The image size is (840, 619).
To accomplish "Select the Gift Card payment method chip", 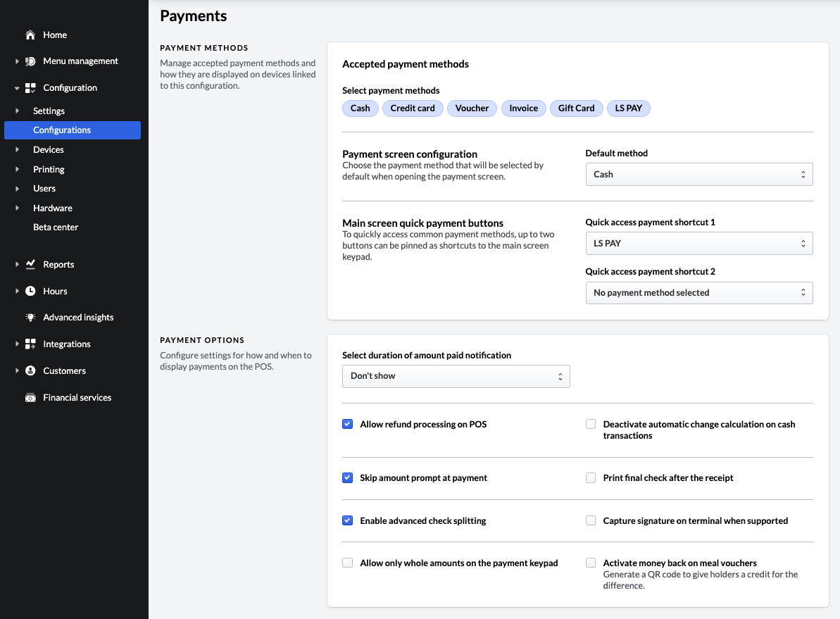I will coord(576,108).
